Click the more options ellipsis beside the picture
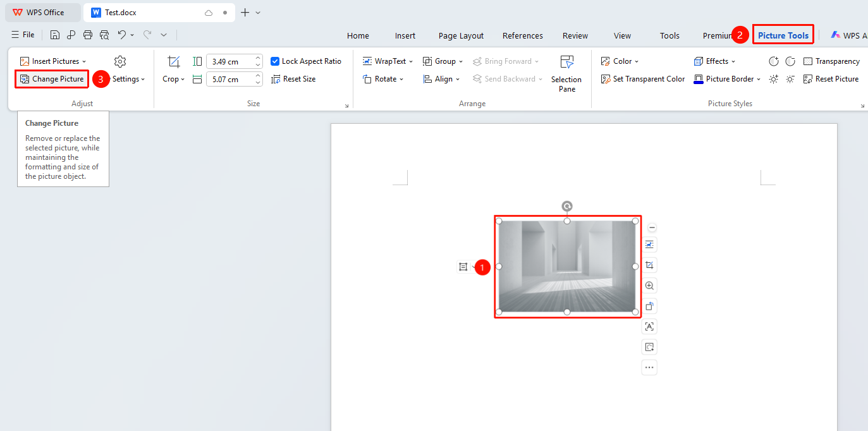 tap(649, 367)
